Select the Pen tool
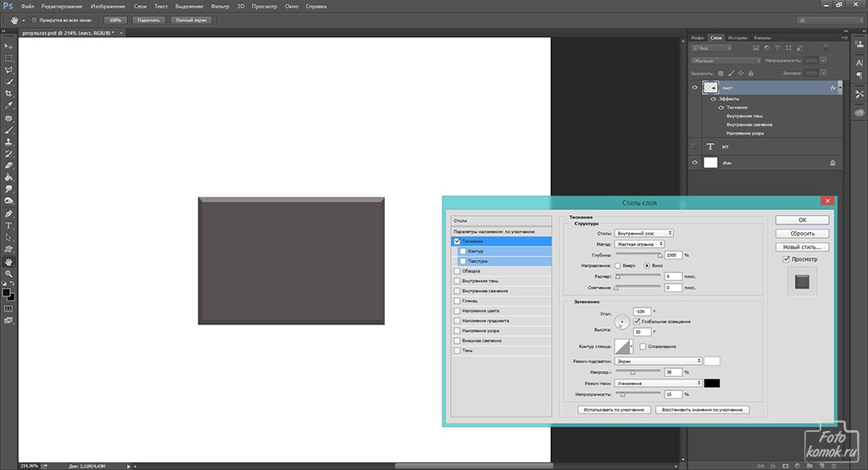The width and height of the screenshot is (868, 470). [8, 214]
